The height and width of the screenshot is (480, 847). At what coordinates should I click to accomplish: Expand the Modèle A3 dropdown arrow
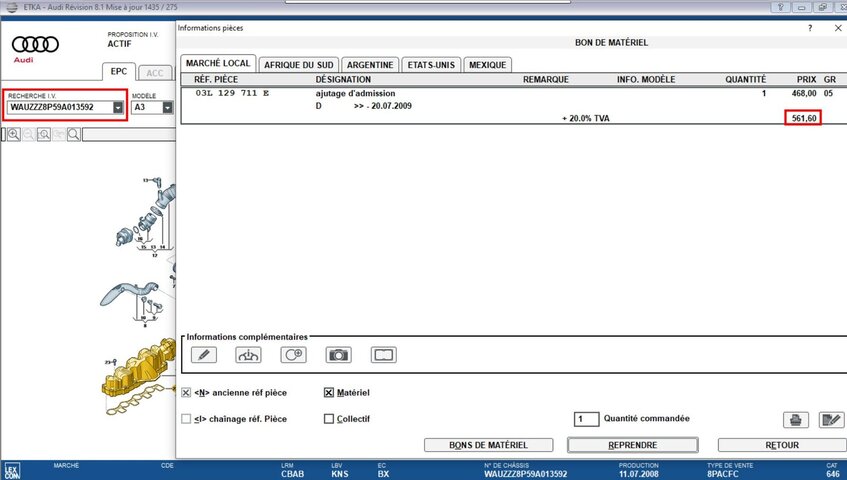click(167, 107)
